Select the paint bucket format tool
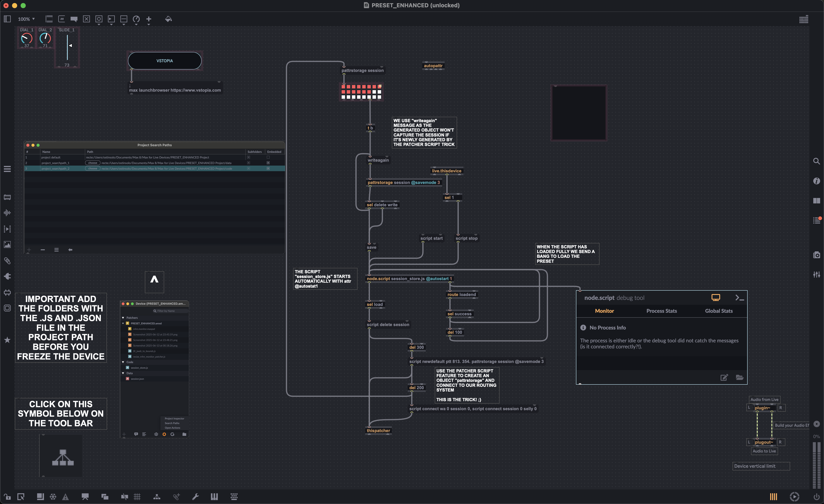 (x=168, y=19)
